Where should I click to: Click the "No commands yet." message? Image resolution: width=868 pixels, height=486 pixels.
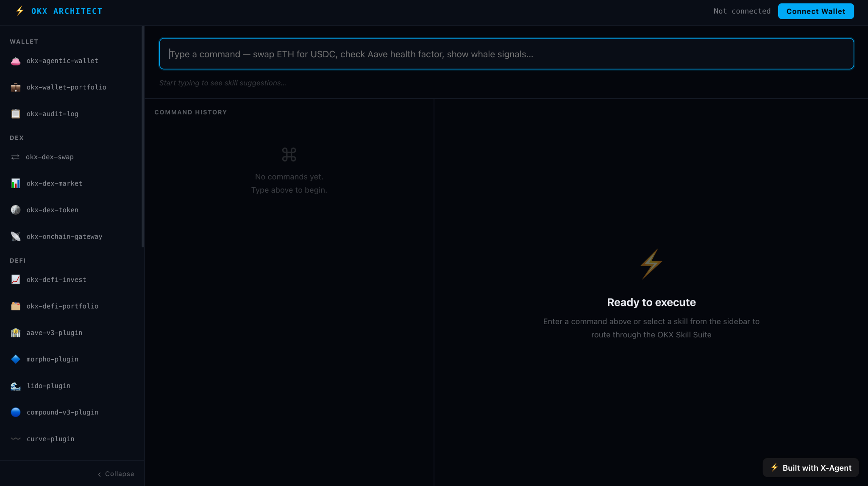click(x=289, y=177)
